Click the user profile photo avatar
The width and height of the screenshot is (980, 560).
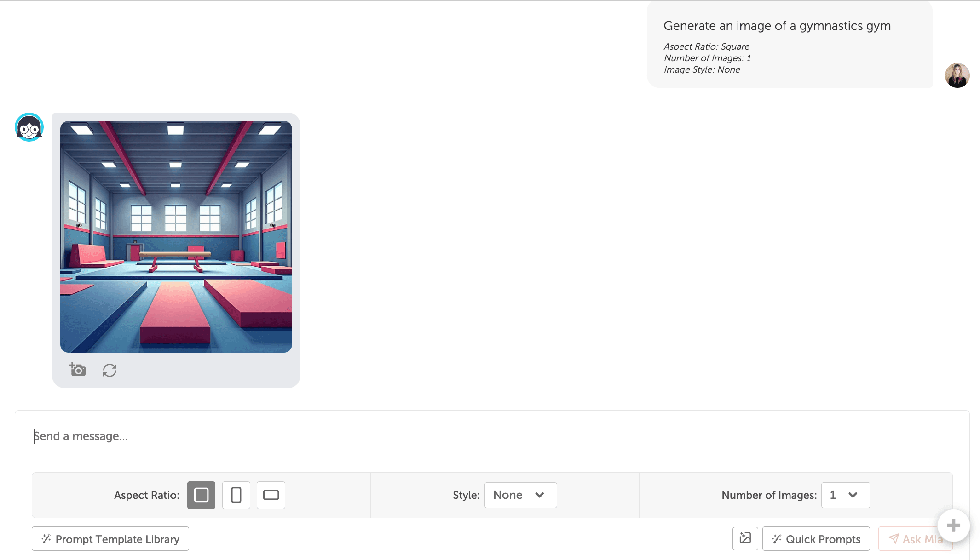957,75
